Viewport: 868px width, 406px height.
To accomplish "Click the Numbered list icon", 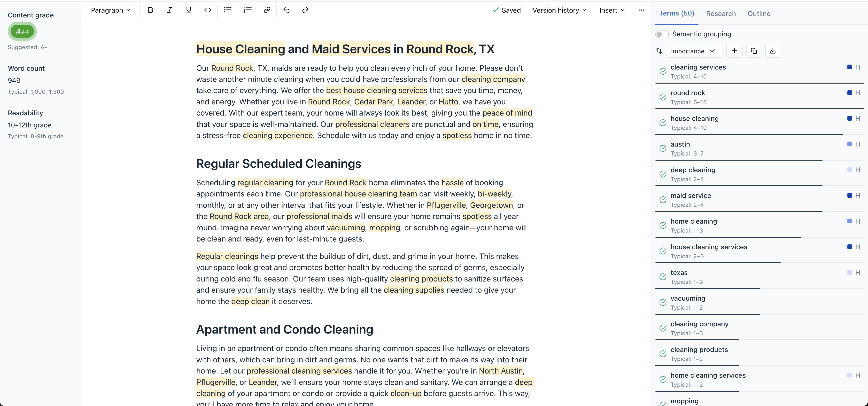I will [x=248, y=9].
